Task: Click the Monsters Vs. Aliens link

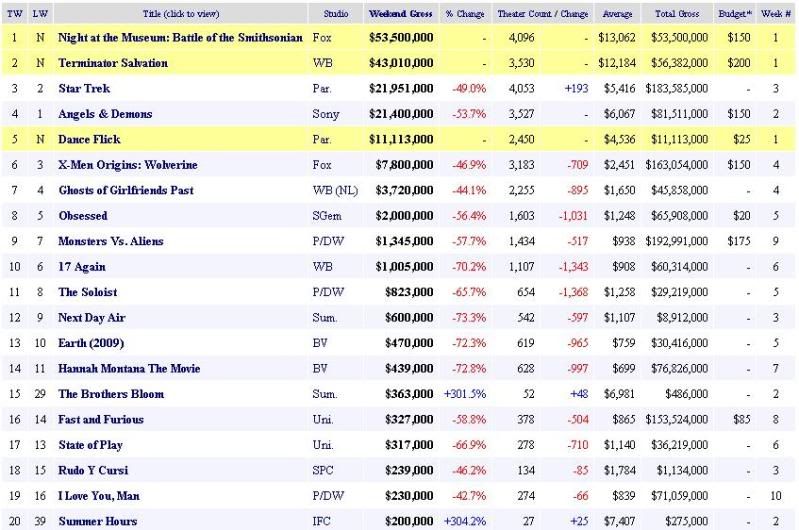Action: pos(110,241)
